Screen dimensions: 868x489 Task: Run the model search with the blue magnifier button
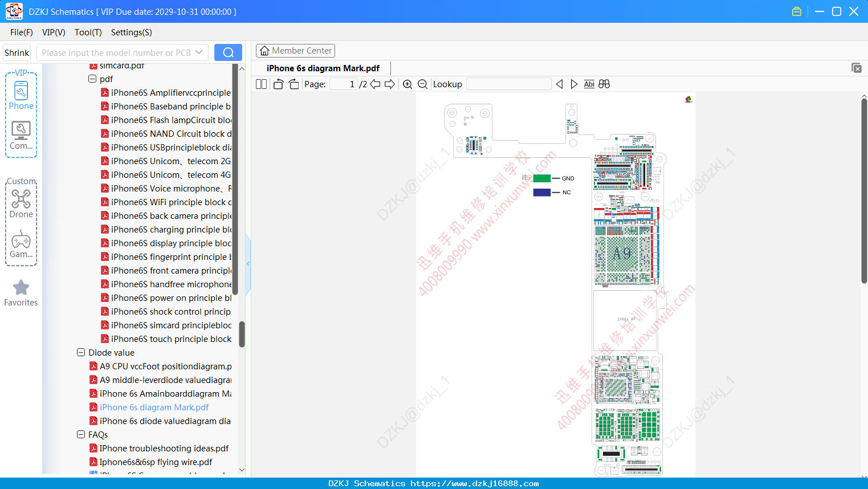tap(228, 52)
